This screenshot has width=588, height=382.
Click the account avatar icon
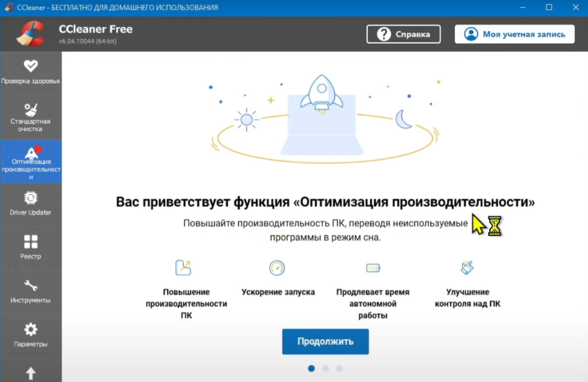471,34
